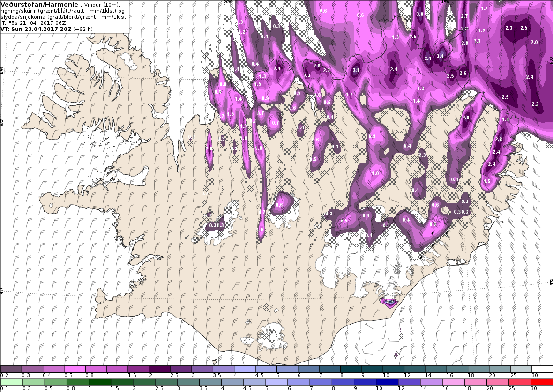Select bottom-row swatch between 8 and 9
The image size is (553, 392).
coord(343,383)
